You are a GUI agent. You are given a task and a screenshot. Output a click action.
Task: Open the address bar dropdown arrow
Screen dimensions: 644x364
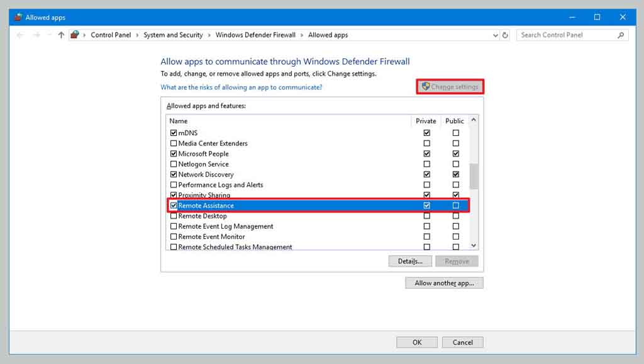(x=495, y=35)
